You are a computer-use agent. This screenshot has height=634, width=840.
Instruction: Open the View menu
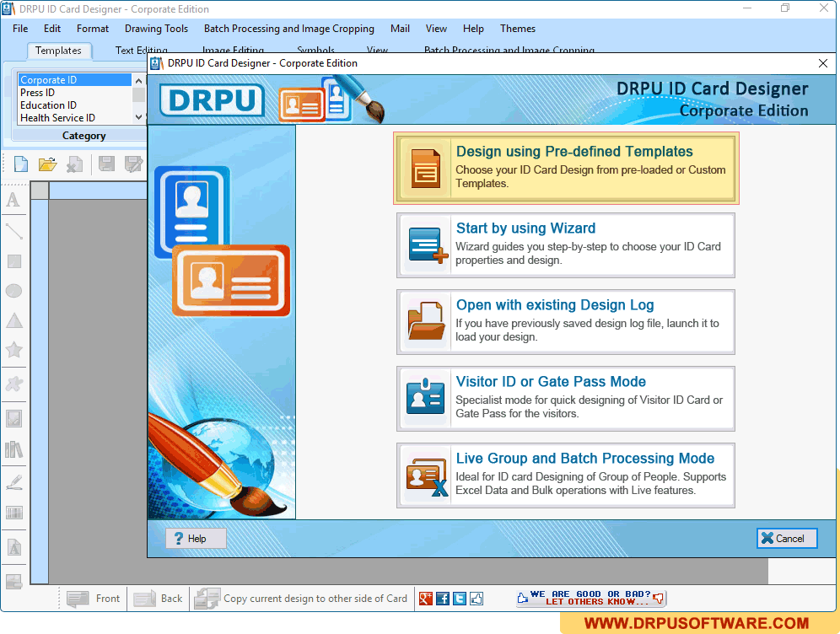(x=436, y=29)
